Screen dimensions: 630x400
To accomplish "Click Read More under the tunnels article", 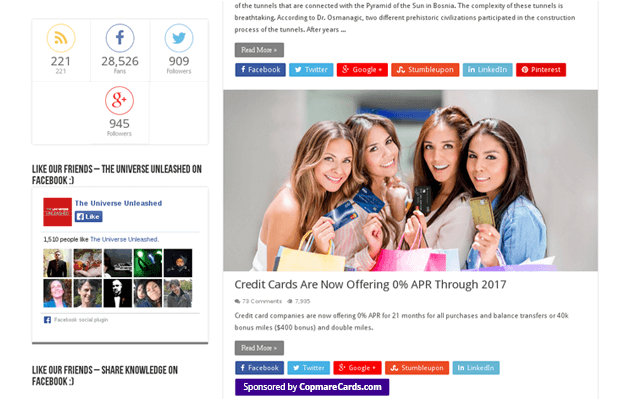I will pyautogui.click(x=259, y=50).
